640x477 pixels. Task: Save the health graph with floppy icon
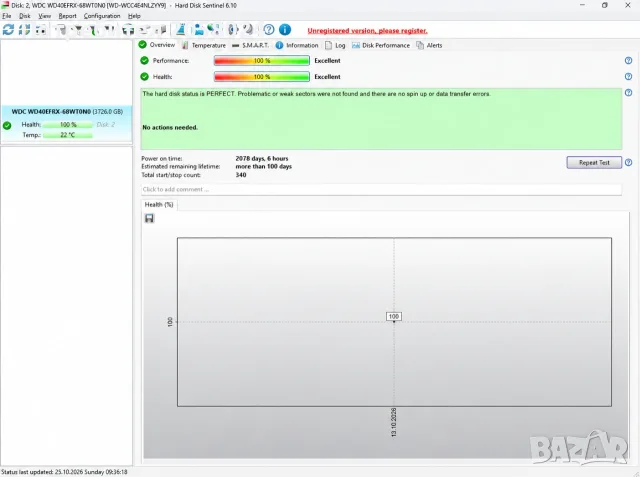149,218
